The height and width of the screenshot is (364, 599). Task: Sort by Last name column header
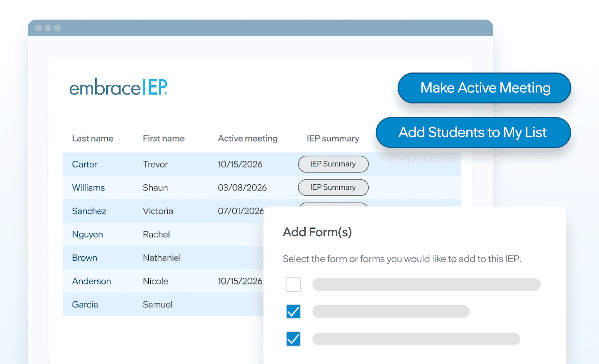pyautogui.click(x=93, y=138)
